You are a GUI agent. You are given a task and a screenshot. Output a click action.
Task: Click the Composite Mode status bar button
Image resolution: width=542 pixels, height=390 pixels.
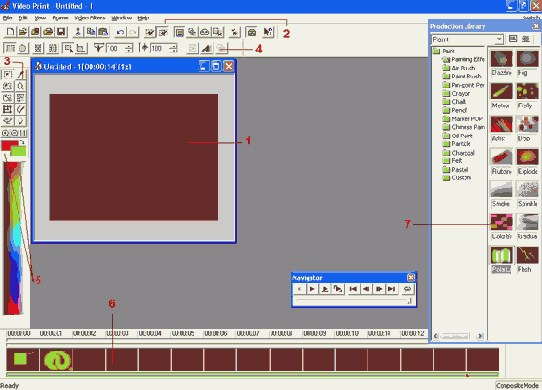517,386
